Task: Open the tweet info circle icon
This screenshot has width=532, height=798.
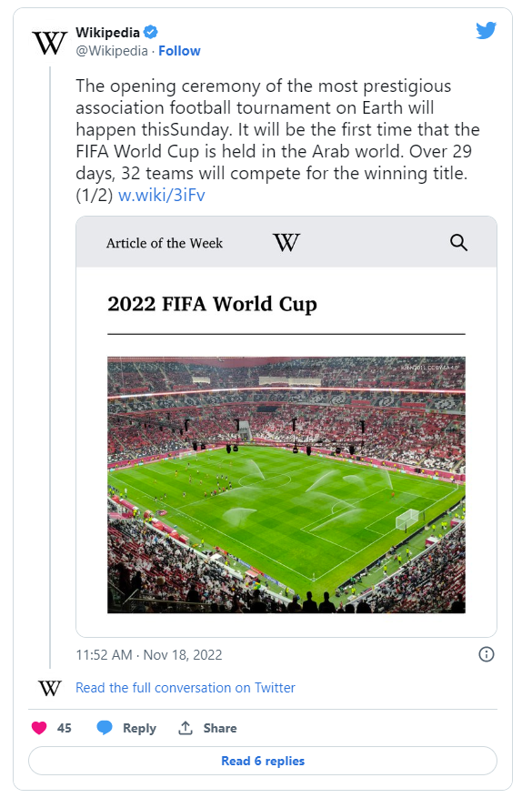Action: [x=487, y=654]
